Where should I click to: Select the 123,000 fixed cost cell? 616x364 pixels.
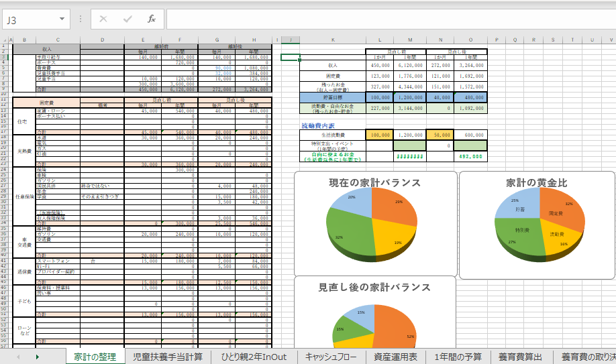(x=380, y=76)
